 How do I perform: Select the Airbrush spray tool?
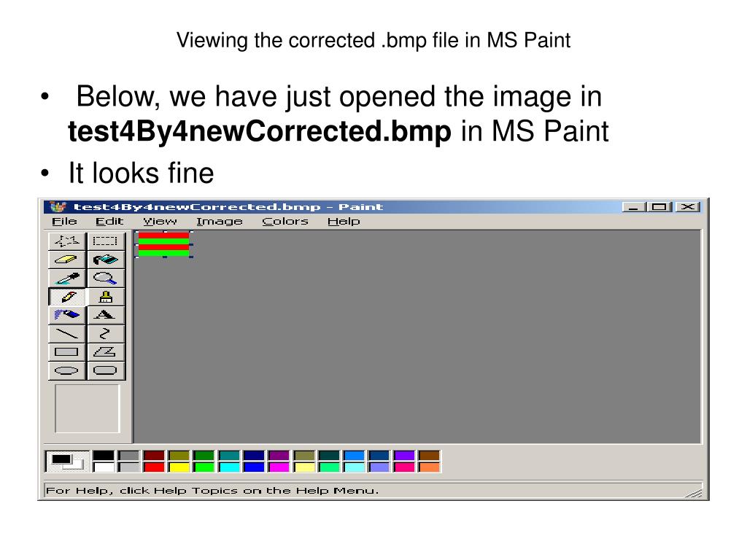[67, 315]
